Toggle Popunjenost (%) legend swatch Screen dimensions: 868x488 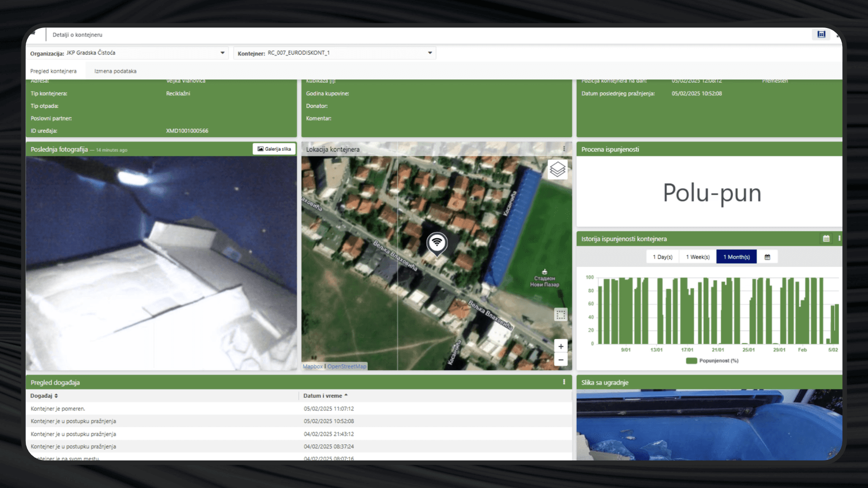pyautogui.click(x=691, y=361)
